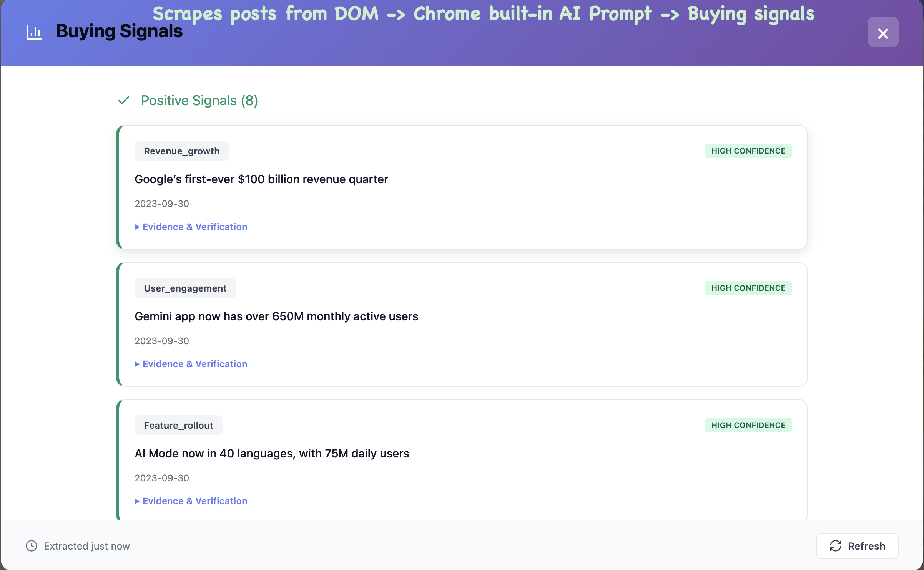This screenshot has width=924, height=570.
Task: Click the Extracted just now status text
Action: 87,546
